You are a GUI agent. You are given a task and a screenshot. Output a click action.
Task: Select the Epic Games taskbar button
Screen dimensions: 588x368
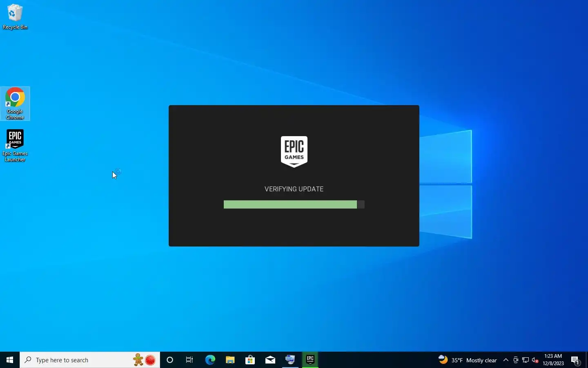click(310, 360)
